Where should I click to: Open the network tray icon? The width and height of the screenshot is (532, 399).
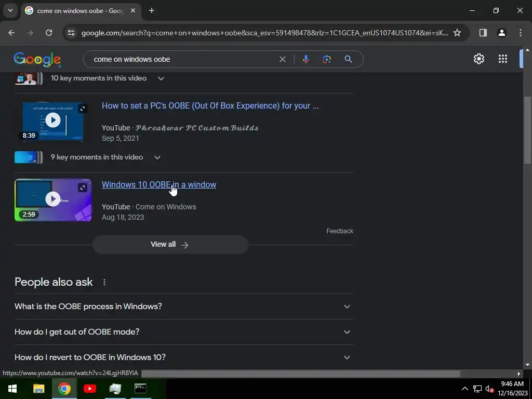click(x=477, y=389)
